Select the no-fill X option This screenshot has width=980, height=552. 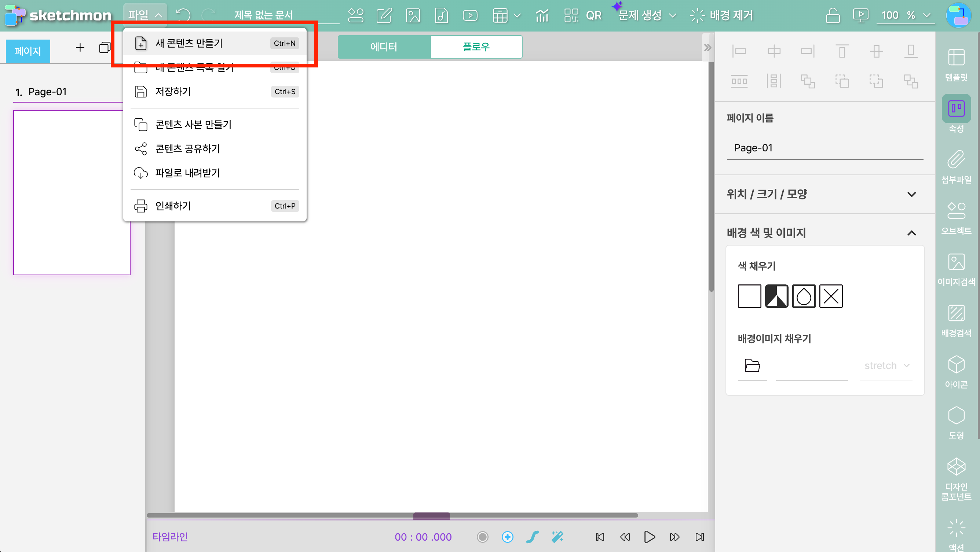(830, 296)
